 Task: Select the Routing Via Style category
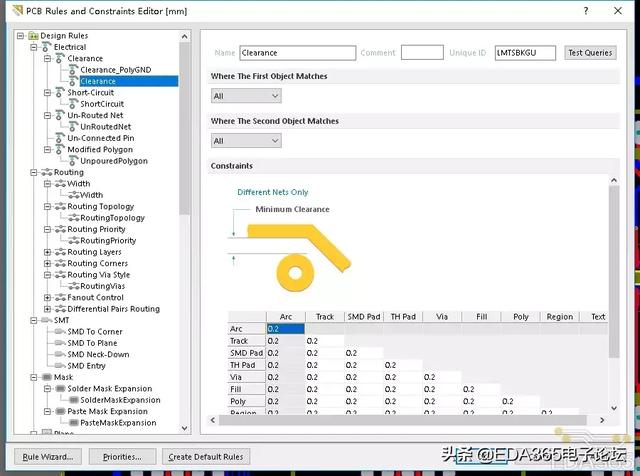[98, 275]
